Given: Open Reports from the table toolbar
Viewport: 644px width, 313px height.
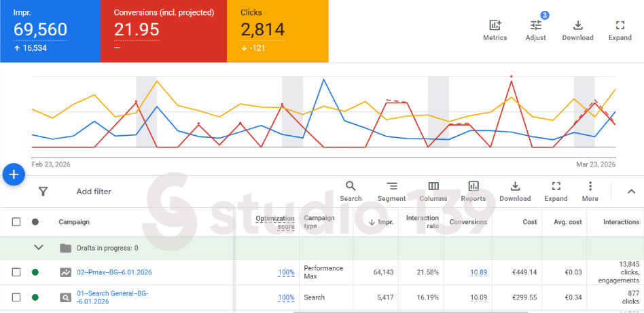Looking at the screenshot, I should [x=473, y=186].
